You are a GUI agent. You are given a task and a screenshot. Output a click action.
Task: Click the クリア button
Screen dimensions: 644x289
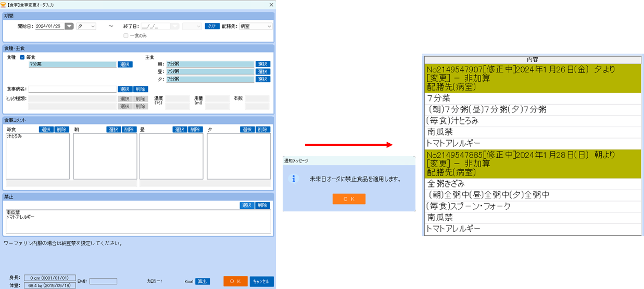[x=212, y=26]
